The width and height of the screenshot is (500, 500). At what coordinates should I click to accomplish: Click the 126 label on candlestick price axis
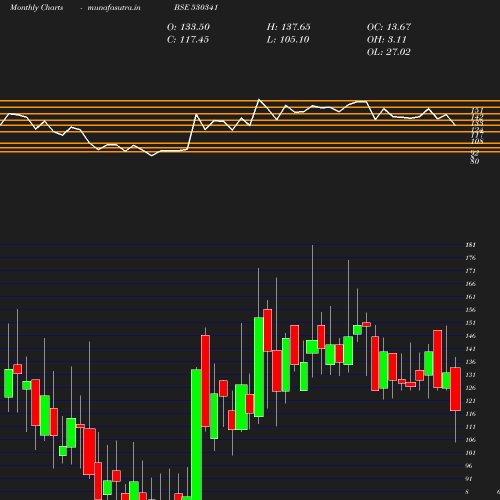(470, 388)
